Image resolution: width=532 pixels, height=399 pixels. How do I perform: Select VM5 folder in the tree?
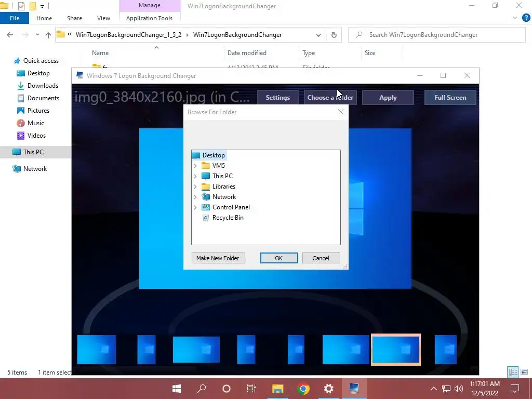click(x=219, y=166)
